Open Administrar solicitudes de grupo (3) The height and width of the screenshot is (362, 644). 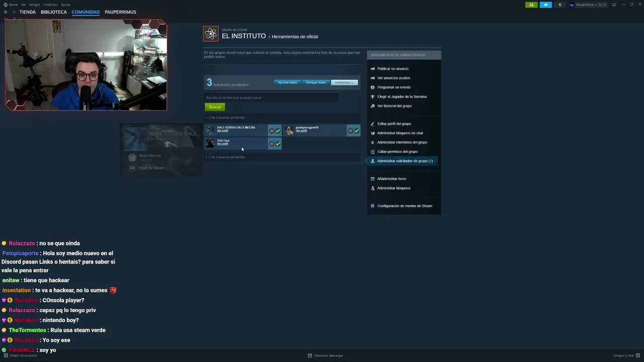(405, 161)
